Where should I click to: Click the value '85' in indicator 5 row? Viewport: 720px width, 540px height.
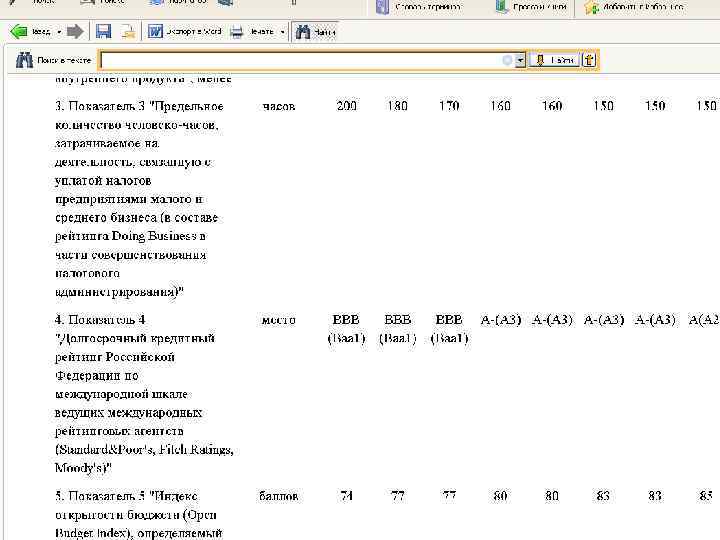coord(706,496)
